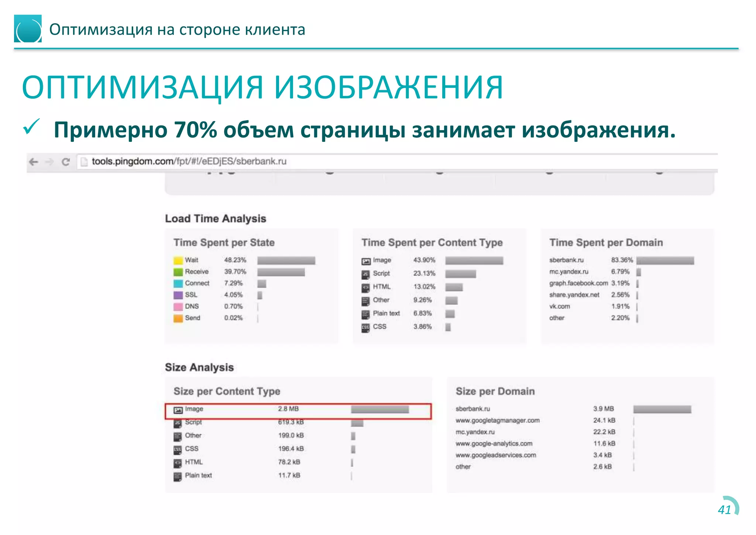Click the Script 23.13% time value
Viewport: 756px width, 535px height.
tap(424, 273)
